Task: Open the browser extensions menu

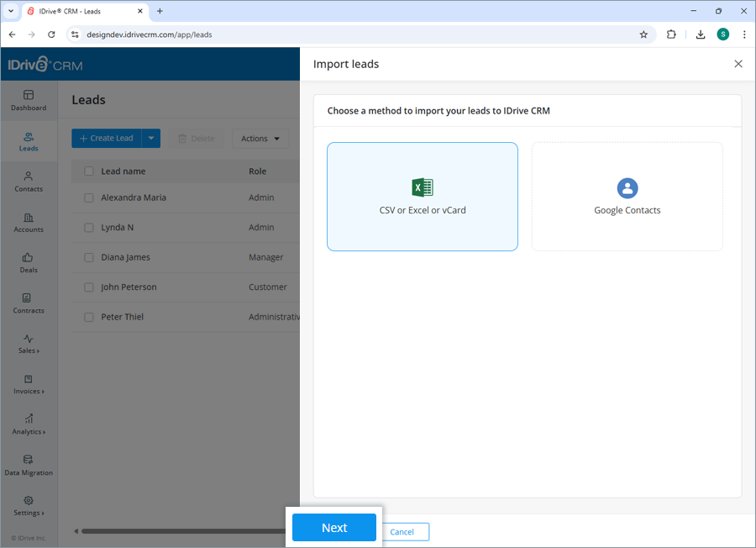Action: pos(670,34)
